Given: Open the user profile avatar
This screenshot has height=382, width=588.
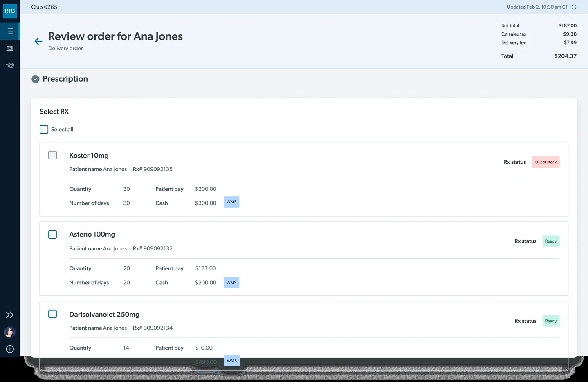Looking at the screenshot, I should coord(10,332).
